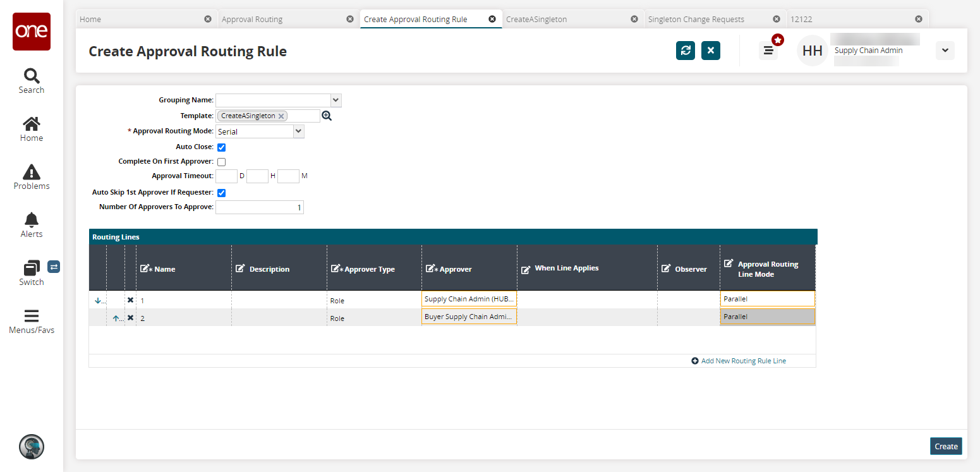Click the refresh icon in the header

(x=685, y=51)
